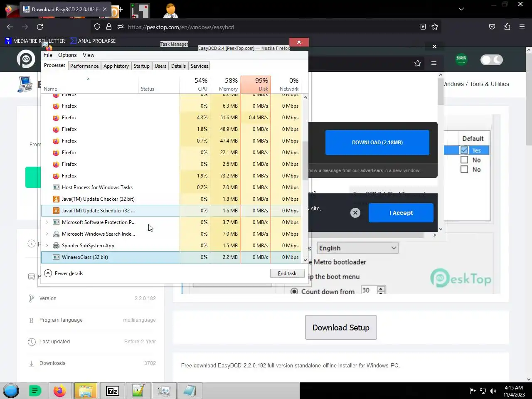Open Task Manager Options menu

click(67, 55)
